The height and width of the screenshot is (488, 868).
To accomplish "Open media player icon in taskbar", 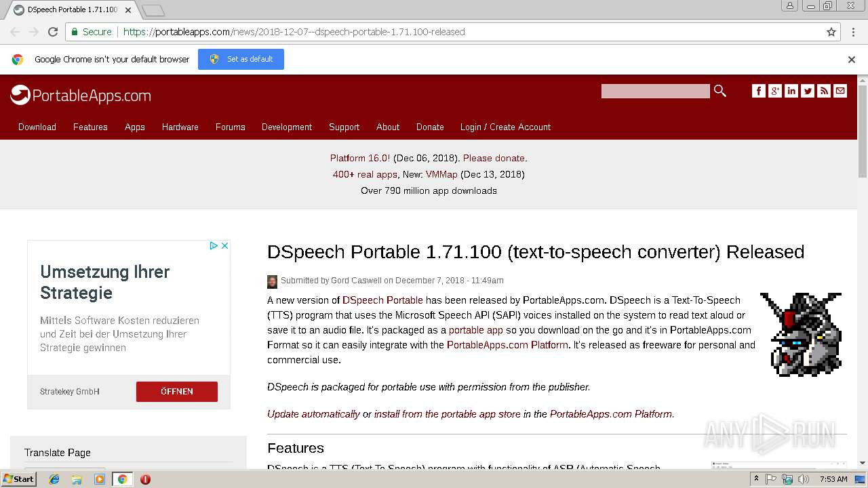I will point(100,479).
